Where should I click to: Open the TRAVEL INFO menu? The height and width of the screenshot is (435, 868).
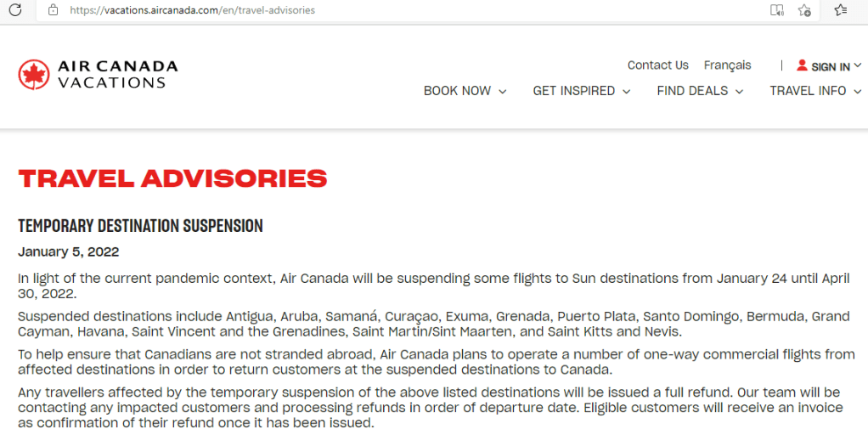[808, 91]
